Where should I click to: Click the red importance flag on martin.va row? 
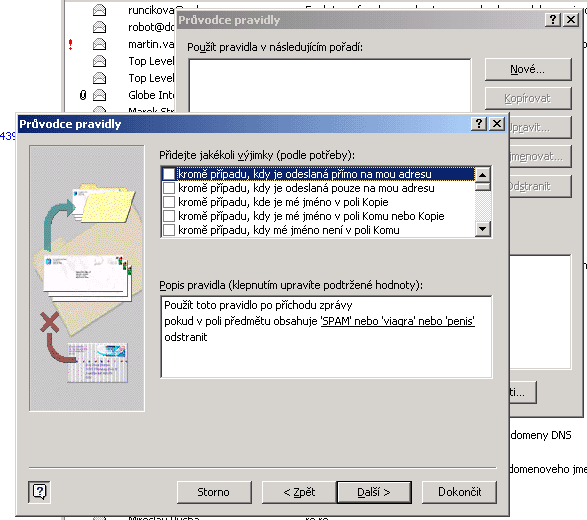[x=70, y=45]
